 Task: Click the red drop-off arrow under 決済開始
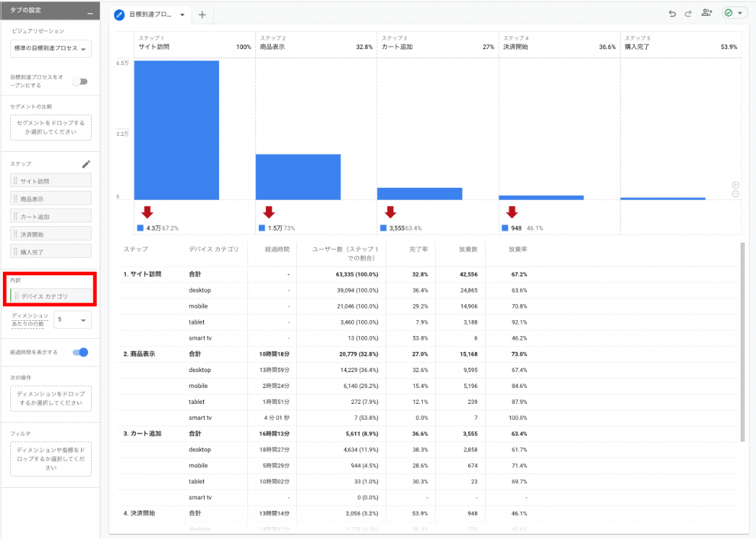pyautogui.click(x=512, y=212)
